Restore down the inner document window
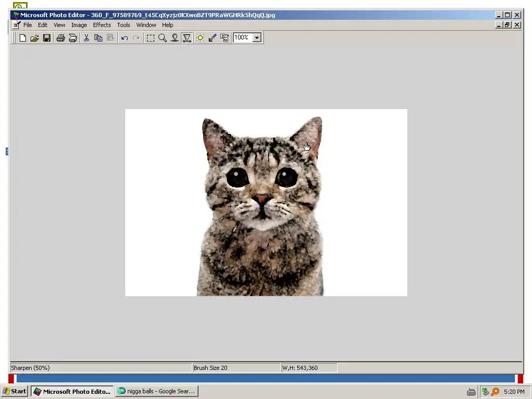Image resolution: width=532 pixels, height=399 pixels. [x=507, y=25]
